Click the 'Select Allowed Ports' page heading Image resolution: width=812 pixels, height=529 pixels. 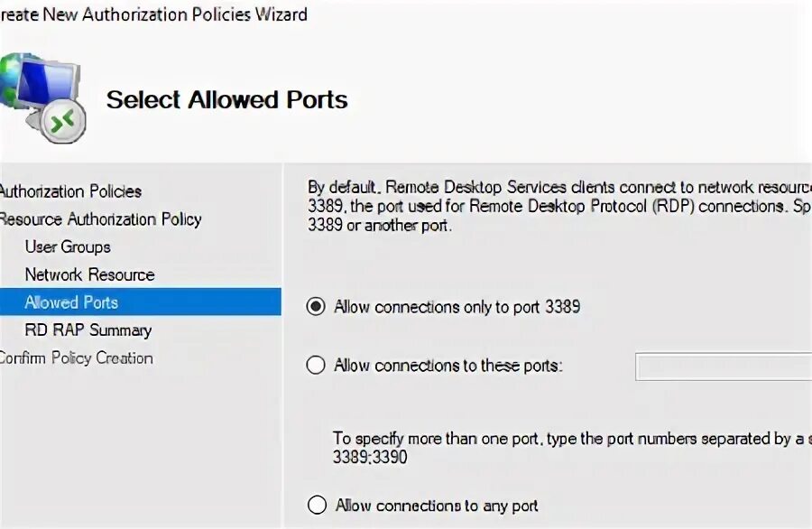[x=226, y=99]
